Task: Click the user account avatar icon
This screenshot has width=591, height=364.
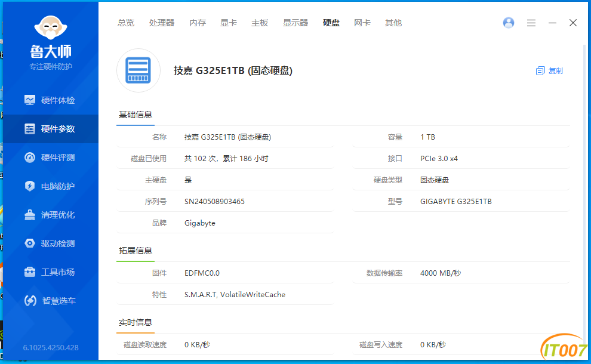Action: point(509,23)
